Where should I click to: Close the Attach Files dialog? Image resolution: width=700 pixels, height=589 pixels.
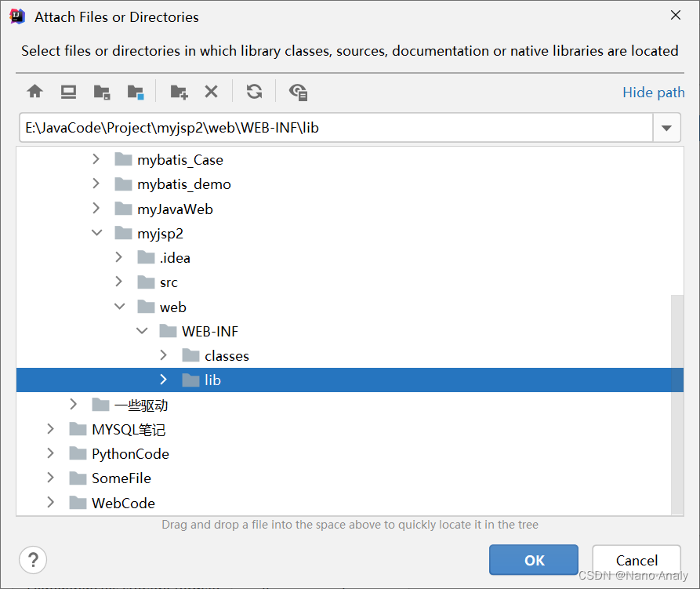point(676,15)
